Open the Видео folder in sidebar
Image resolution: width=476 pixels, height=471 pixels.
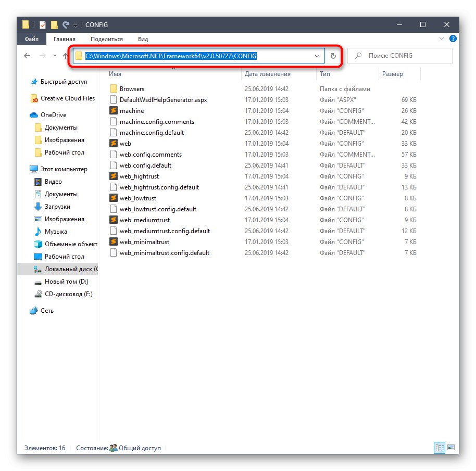pos(48,182)
